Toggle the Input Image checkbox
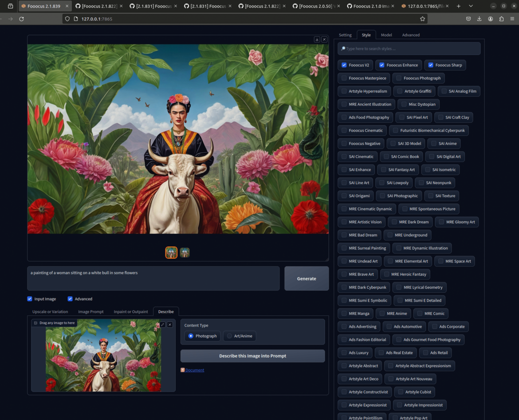 [x=30, y=299]
